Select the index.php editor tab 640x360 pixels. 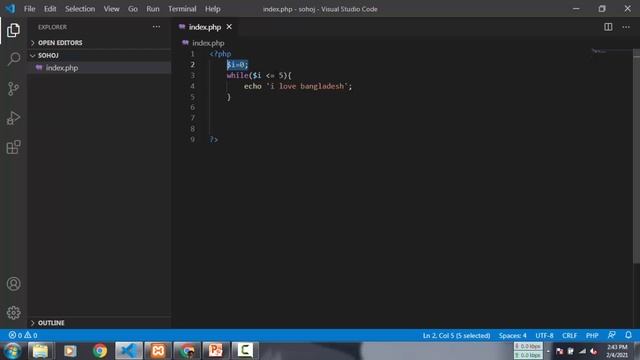pyautogui.click(x=205, y=27)
